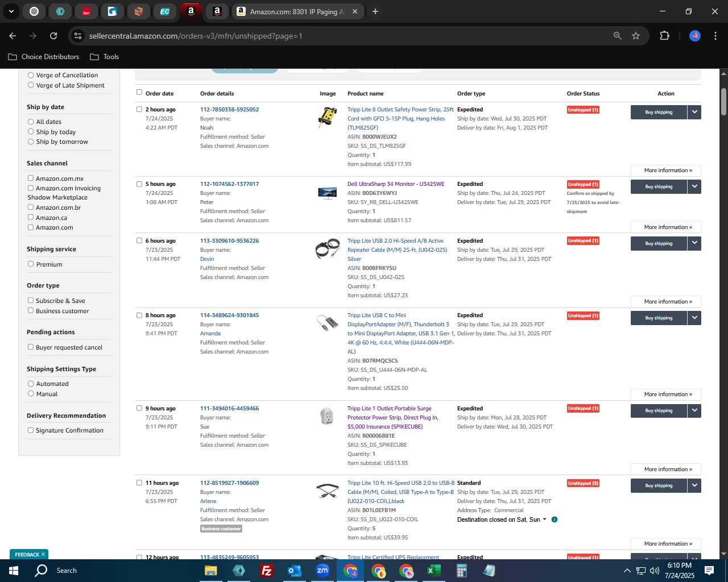Open Zoom from the taskbar
Screen dimensions: 728x582
pos(322,571)
